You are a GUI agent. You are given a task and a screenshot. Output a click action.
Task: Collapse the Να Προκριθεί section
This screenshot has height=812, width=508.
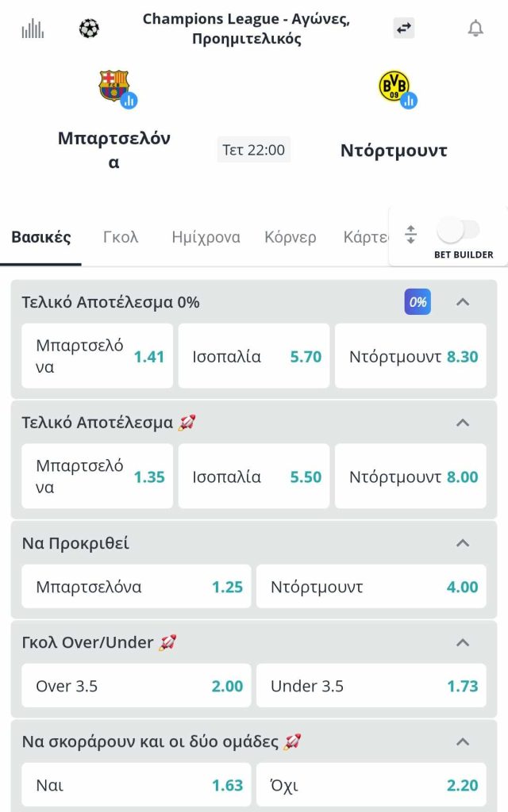tap(463, 543)
